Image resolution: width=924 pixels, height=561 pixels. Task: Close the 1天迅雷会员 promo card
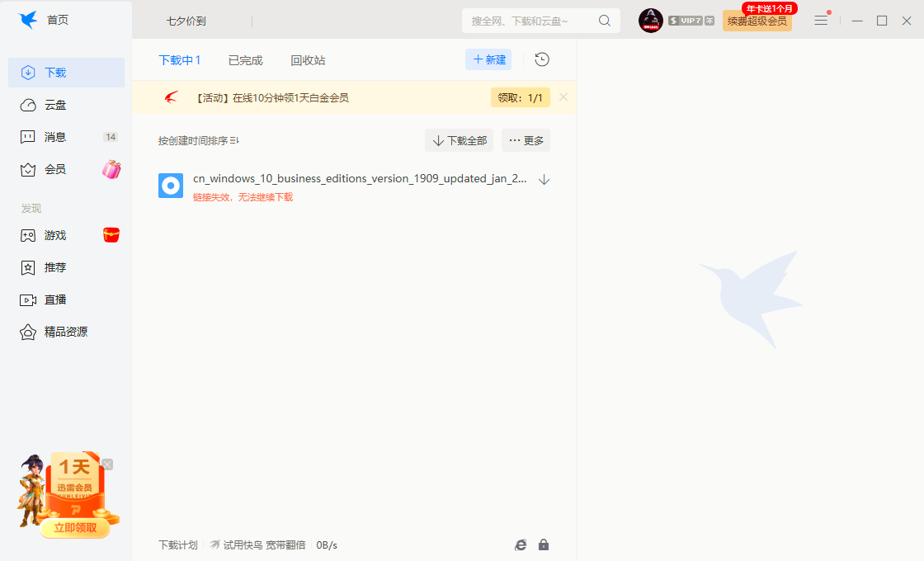click(x=107, y=465)
